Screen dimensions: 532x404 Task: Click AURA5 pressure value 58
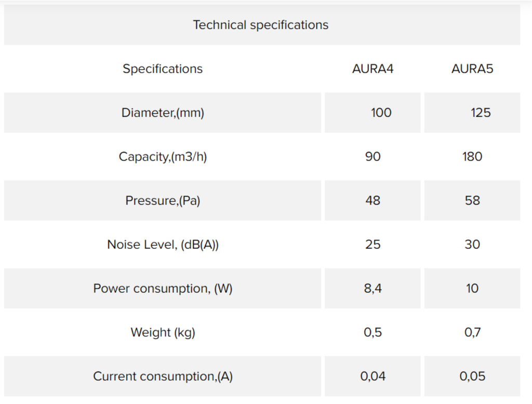point(472,200)
